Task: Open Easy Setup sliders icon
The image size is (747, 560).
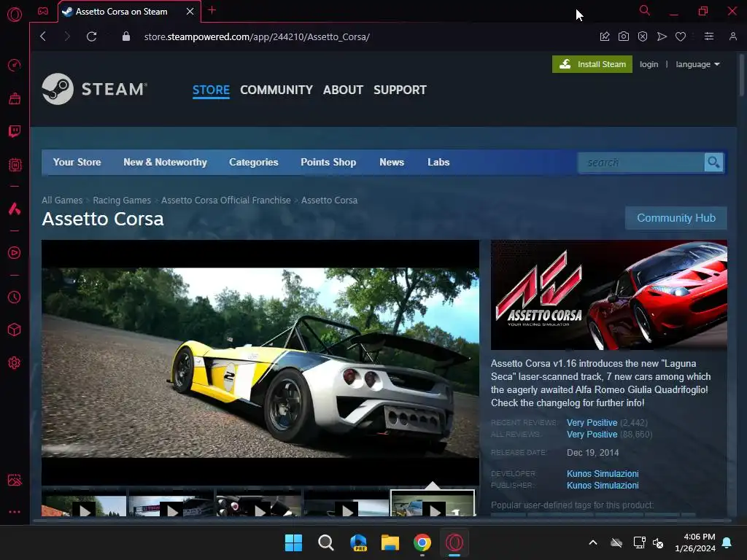Action: click(x=709, y=36)
